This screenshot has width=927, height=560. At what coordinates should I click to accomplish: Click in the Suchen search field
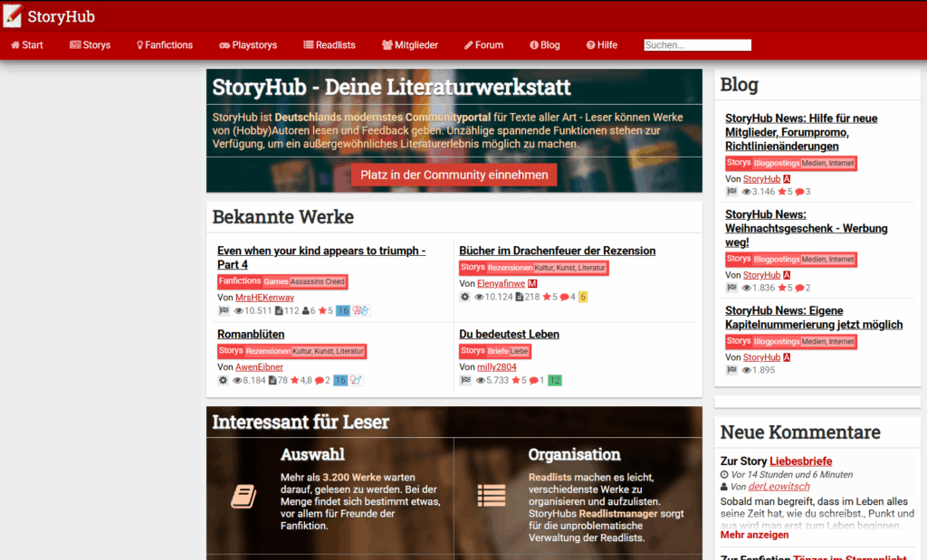[x=697, y=45]
